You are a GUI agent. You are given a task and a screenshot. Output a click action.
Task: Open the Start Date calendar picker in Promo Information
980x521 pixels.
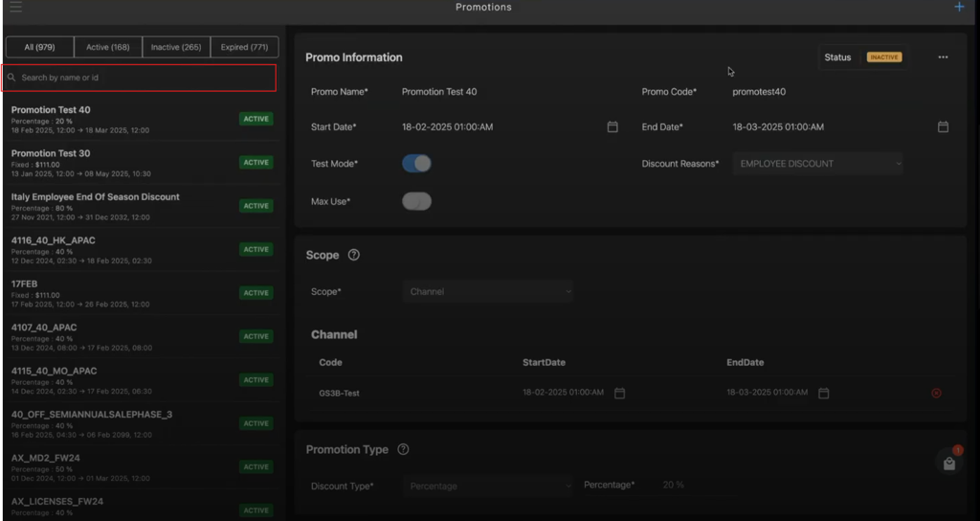pos(612,127)
